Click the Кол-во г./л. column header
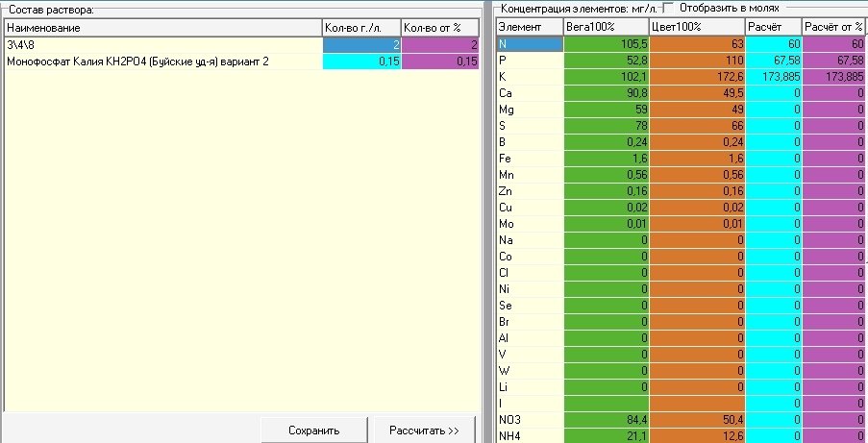 [x=361, y=28]
